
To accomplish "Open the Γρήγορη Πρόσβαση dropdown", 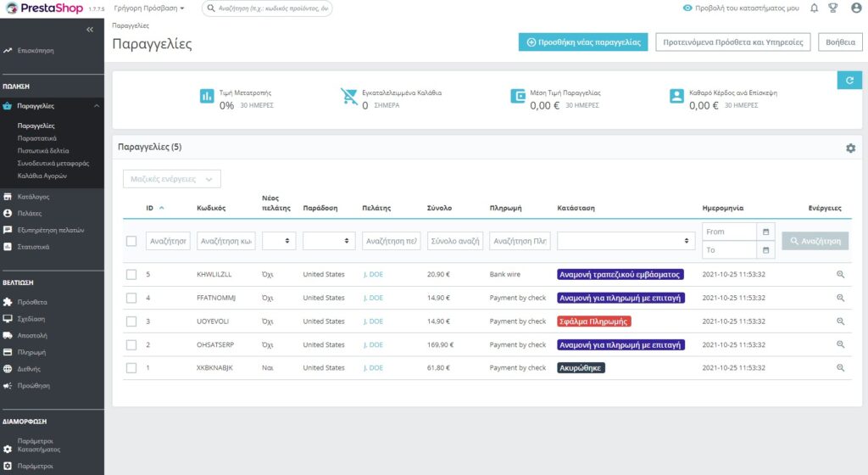I will [148, 8].
